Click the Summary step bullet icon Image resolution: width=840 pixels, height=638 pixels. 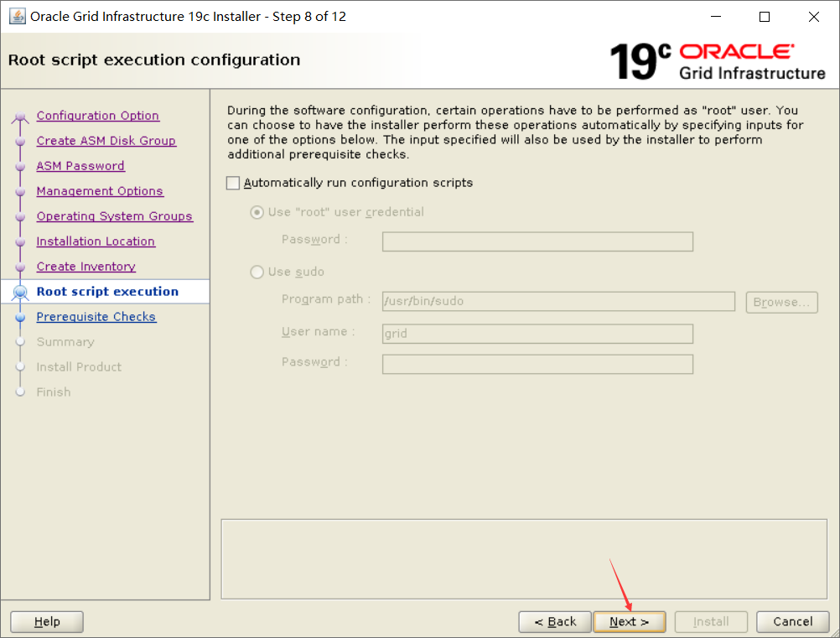click(20, 342)
